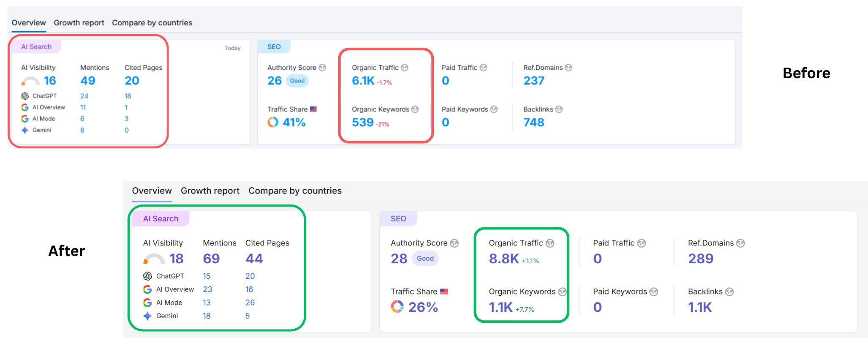Screen dimensions: 868x338
Task: Open Cited Pages total 44
Action: click(x=254, y=259)
